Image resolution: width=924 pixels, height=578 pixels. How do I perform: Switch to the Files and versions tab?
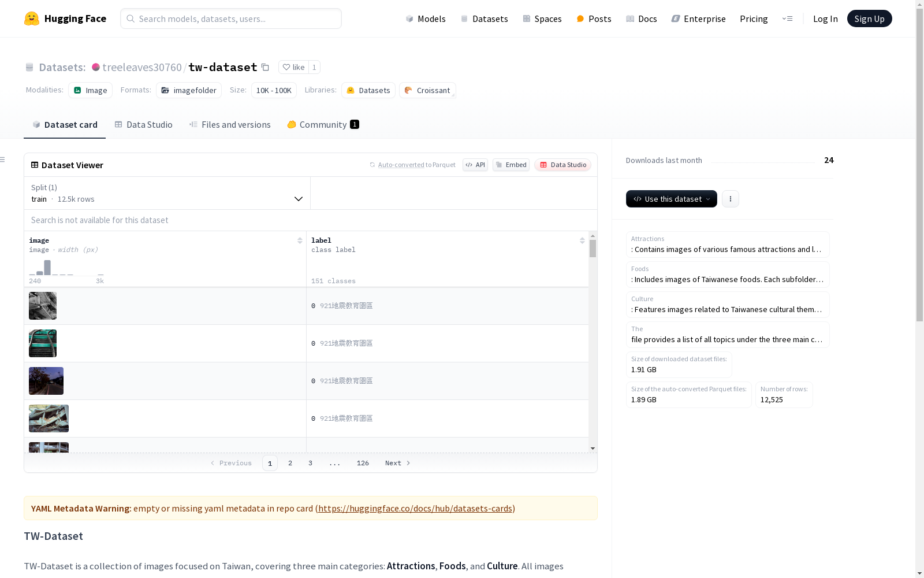tap(230, 124)
